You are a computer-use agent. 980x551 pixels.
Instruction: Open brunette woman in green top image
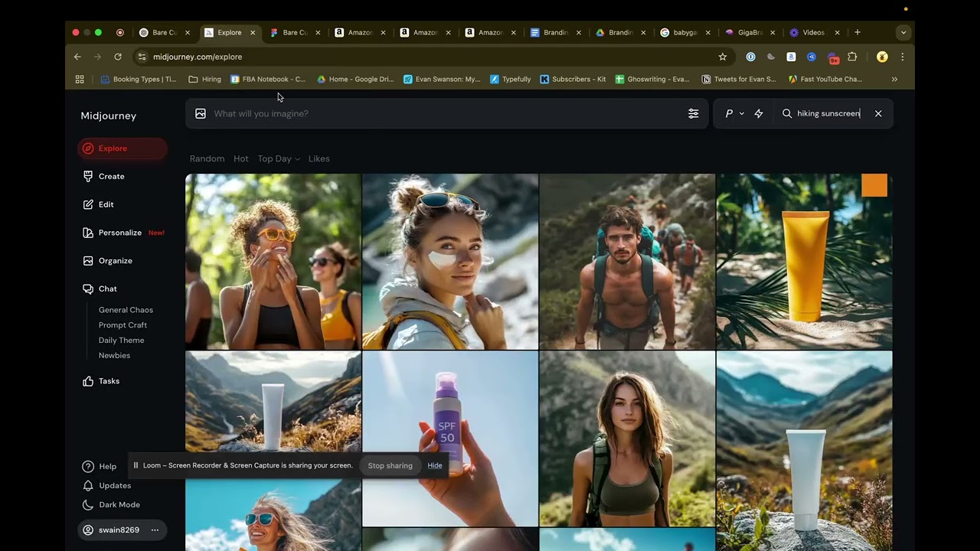(627, 439)
